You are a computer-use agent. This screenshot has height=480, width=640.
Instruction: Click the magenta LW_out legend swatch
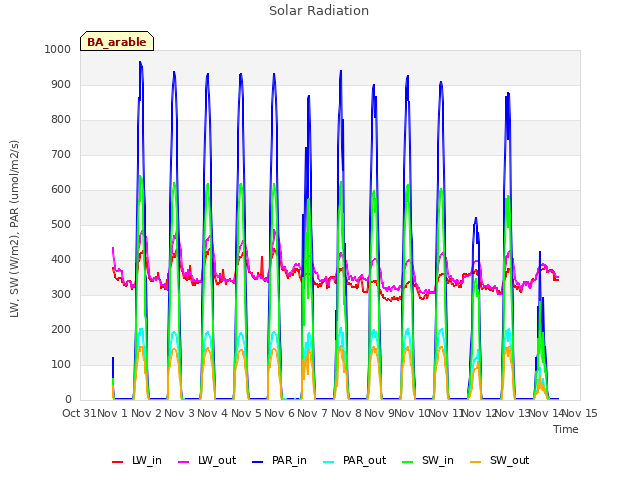coord(184,462)
